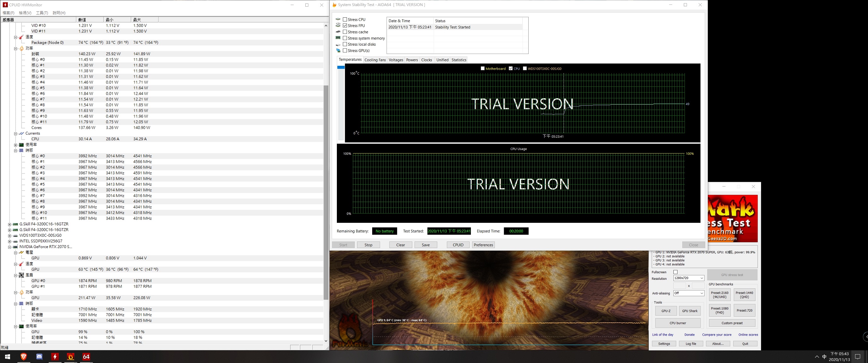The height and width of the screenshot is (363, 868).
Task: Click the AIDA64 flame title icon
Action: coord(334,5)
